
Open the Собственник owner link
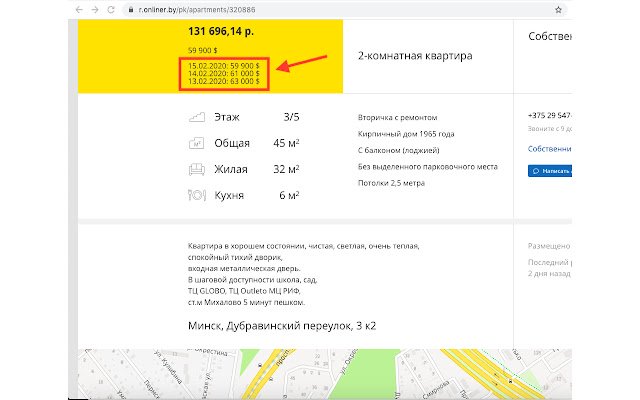(x=549, y=149)
